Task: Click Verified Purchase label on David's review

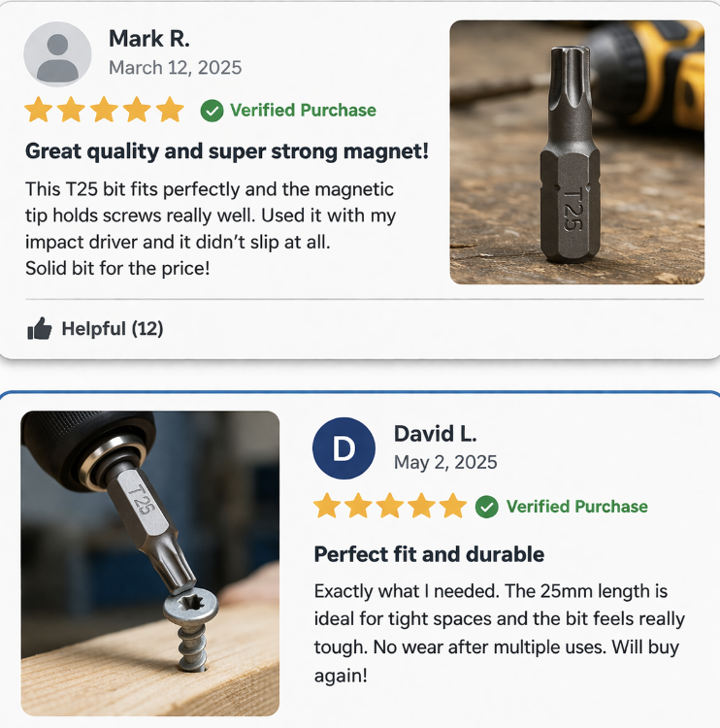Action: point(577,507)
